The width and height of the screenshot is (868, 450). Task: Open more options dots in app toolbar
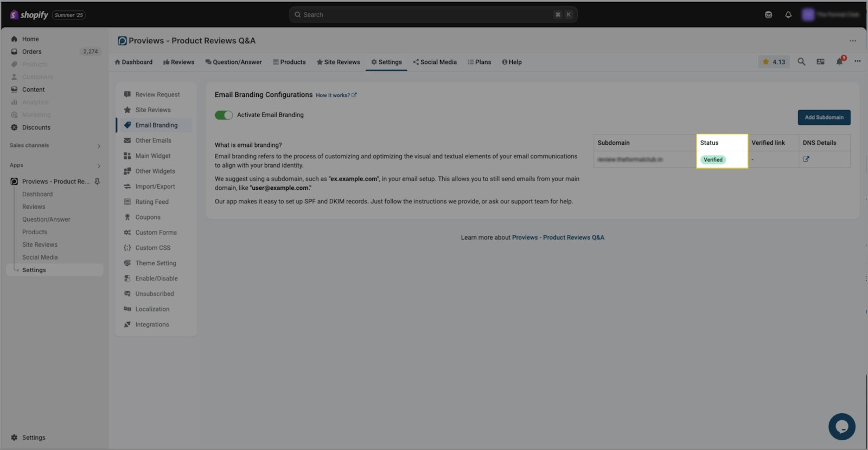[857, 61]
